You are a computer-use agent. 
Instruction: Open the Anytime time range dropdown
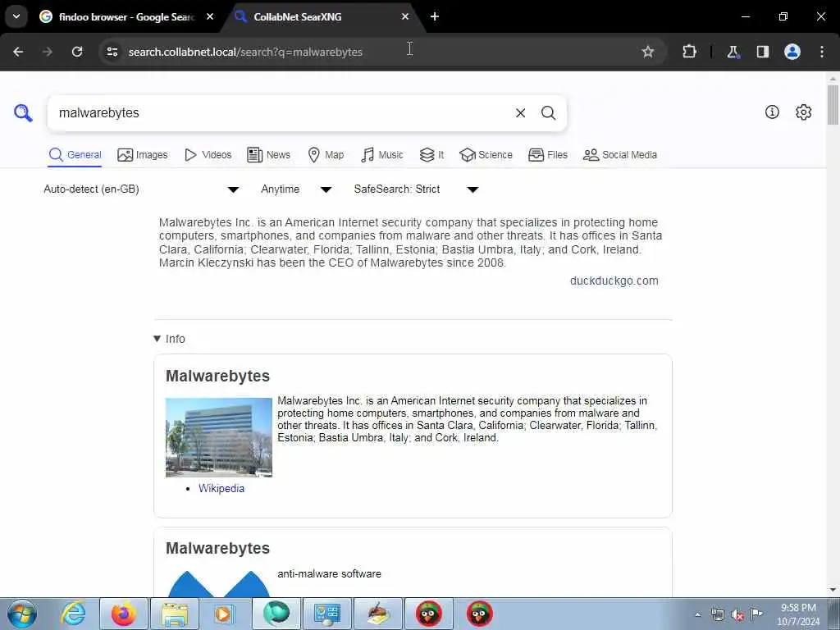click(x=296, y=189)
